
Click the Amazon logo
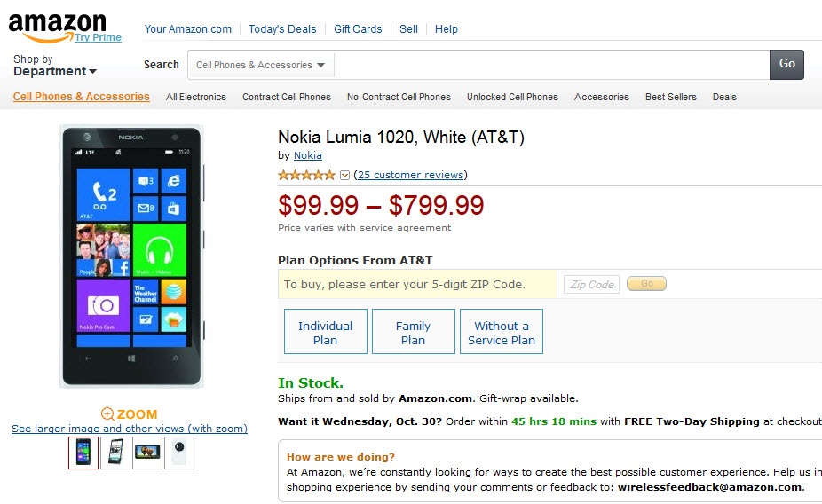(58, 25)
